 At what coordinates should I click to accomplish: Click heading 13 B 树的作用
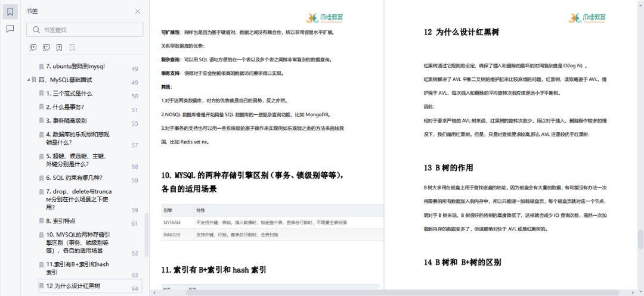tap(448, 168)
